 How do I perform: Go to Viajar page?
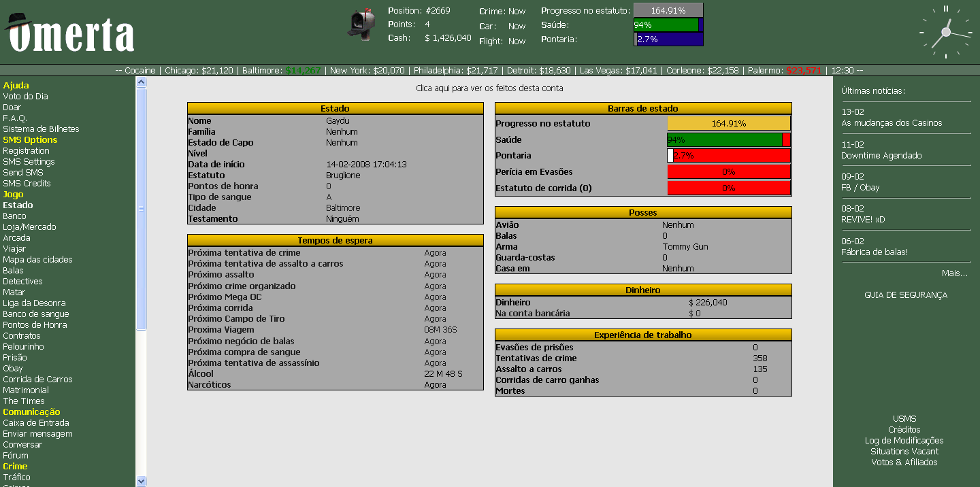click(x=16, y=249)
